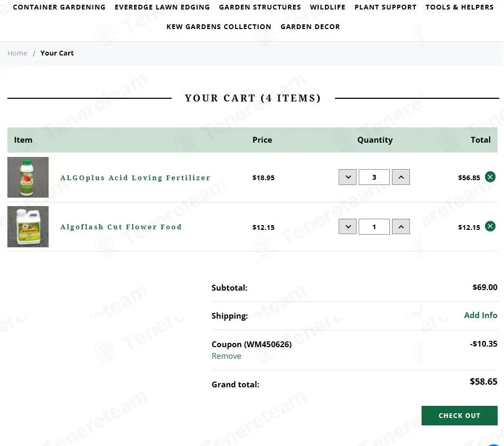Click the $12.15 price for Algoflash
504x446 pixels.
tap(263, 227)
